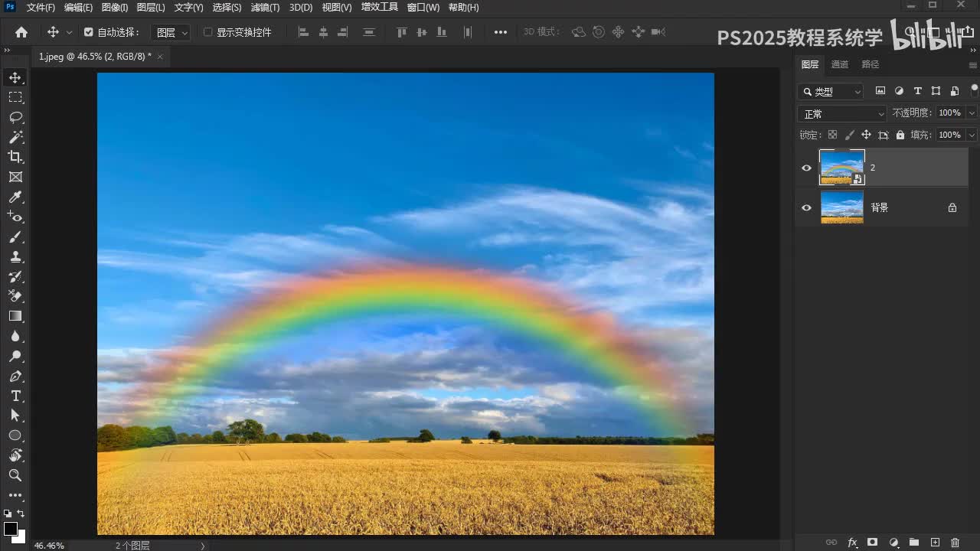This screenshot has width=980, height=551.
Task: Open more align options three dots
Action: (x=501, y=32)
